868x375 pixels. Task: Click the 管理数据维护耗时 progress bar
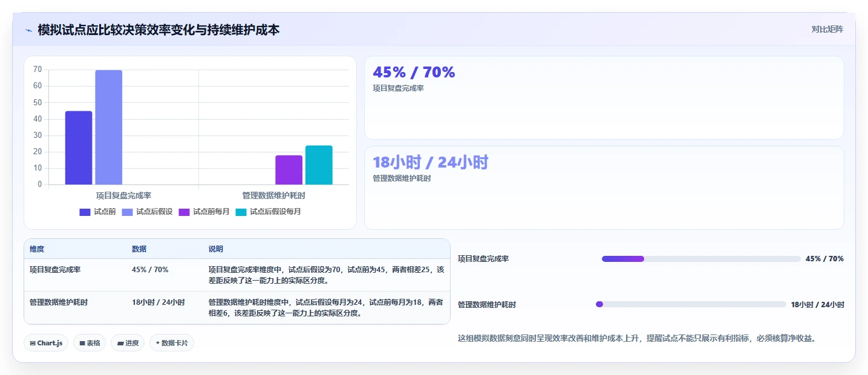[x=691, y=304]
